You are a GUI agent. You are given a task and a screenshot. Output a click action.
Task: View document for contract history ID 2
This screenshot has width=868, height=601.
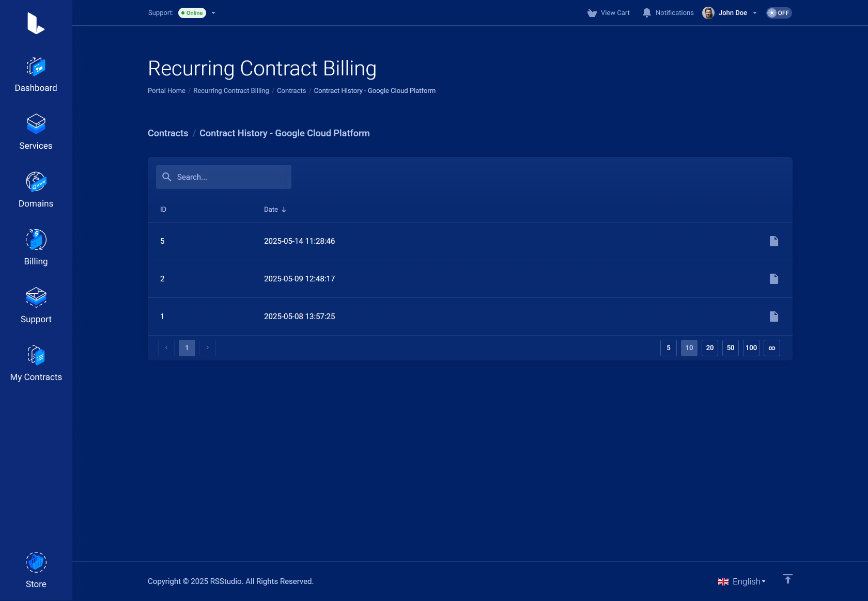click(x=774, y=279)
